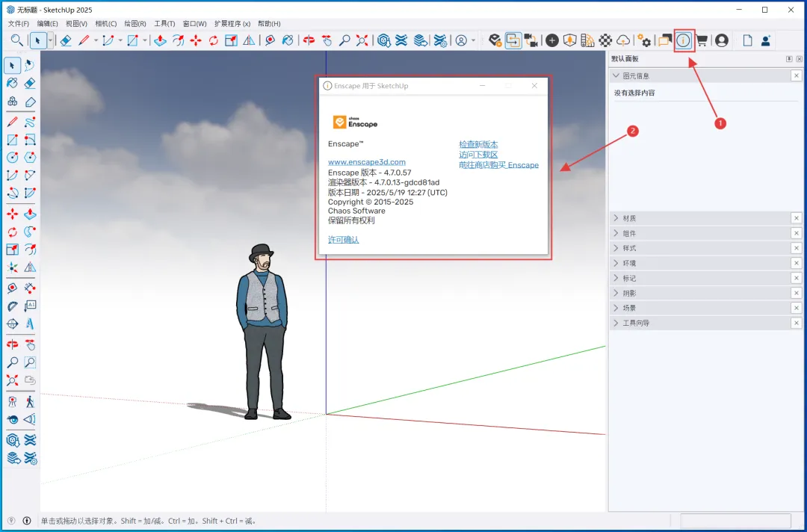The width and height of the screenshot is (807, 532).
Task: Start Enscape rendering from toolbar
Action: click(x=495, y=40)
